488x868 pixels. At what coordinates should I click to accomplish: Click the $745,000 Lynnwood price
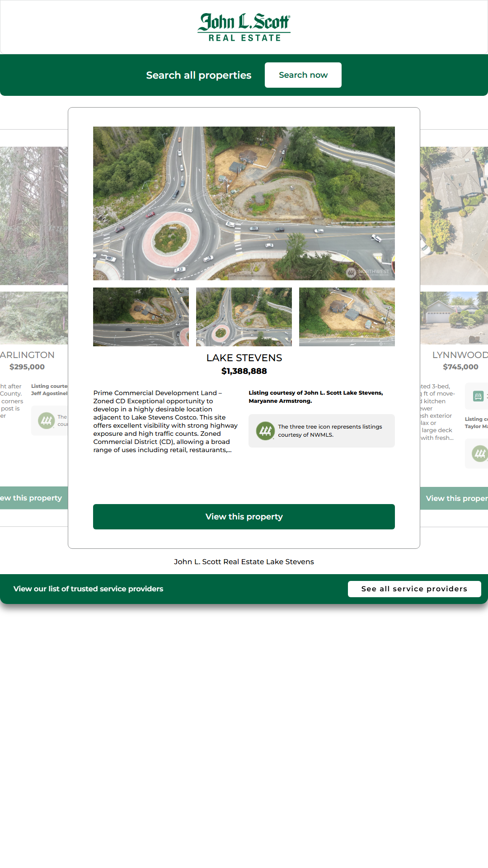(460, 367)
